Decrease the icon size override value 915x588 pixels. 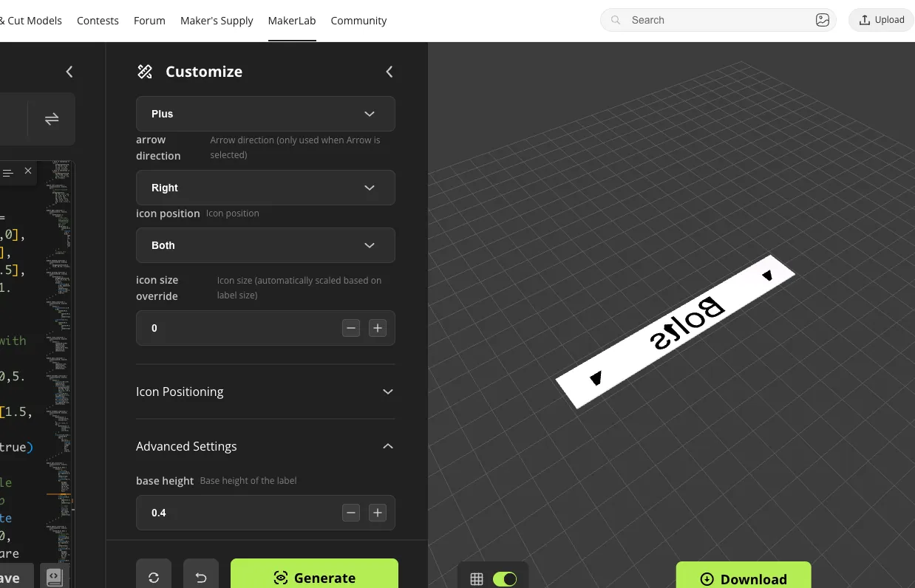351,328
